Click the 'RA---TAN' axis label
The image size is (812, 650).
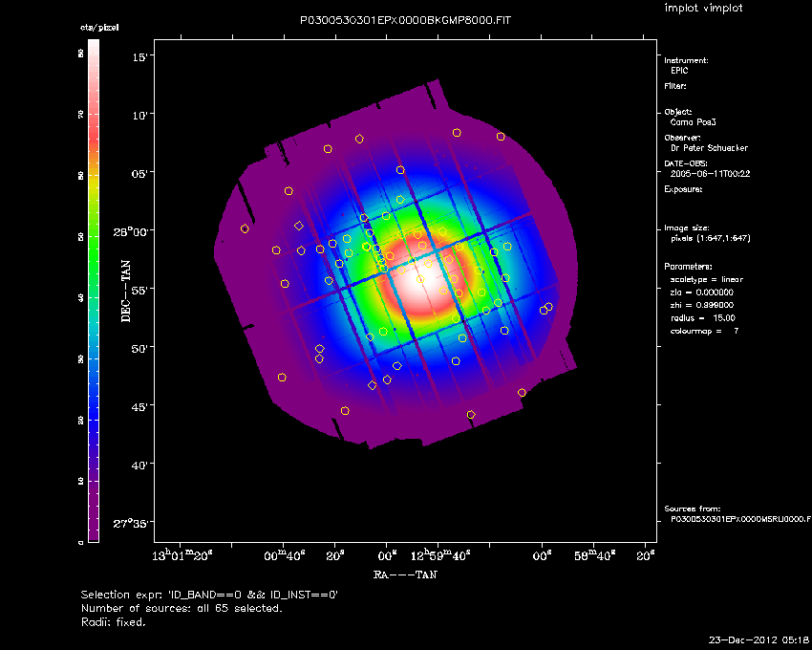pos(405,574)
